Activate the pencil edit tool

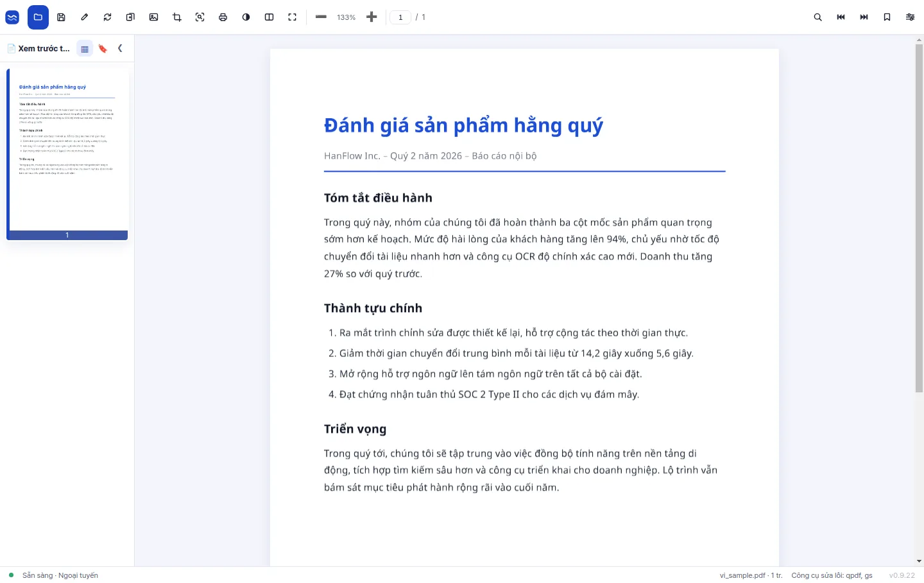84,17
